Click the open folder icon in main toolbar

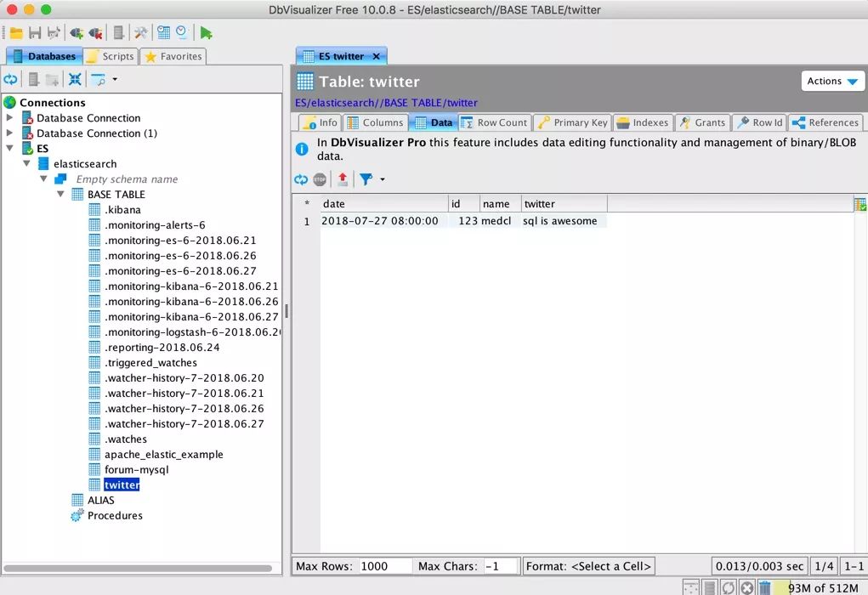(x=16, y=33)
